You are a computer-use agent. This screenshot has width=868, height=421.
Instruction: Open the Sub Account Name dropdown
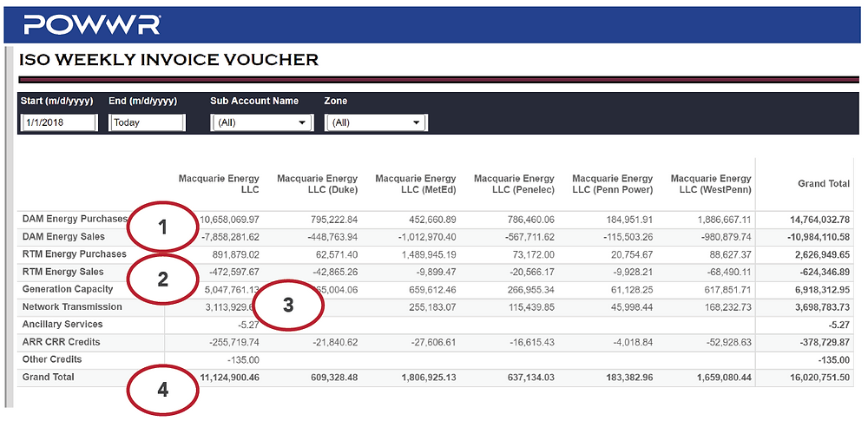tap(262, 123)
